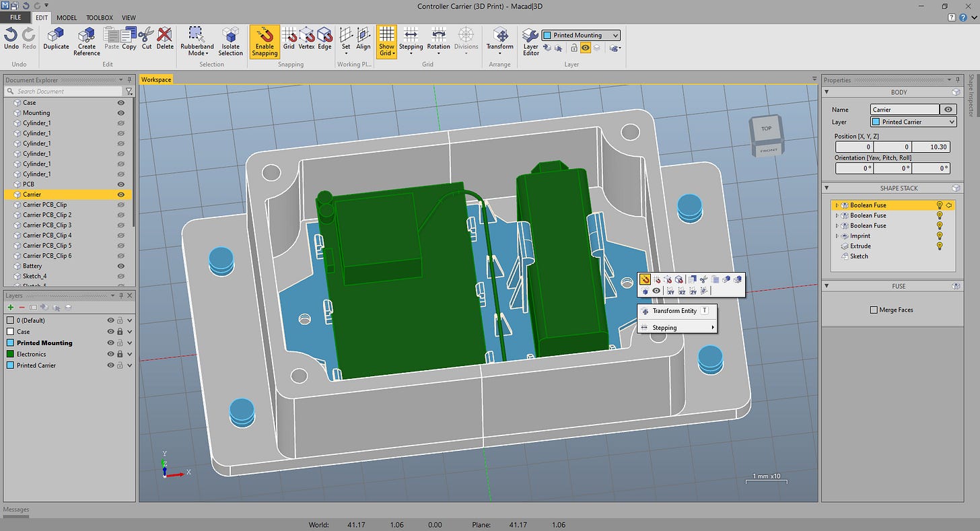Enable Vertex snapping
This screenshot has width=980, height=531.
click(306, 35)
